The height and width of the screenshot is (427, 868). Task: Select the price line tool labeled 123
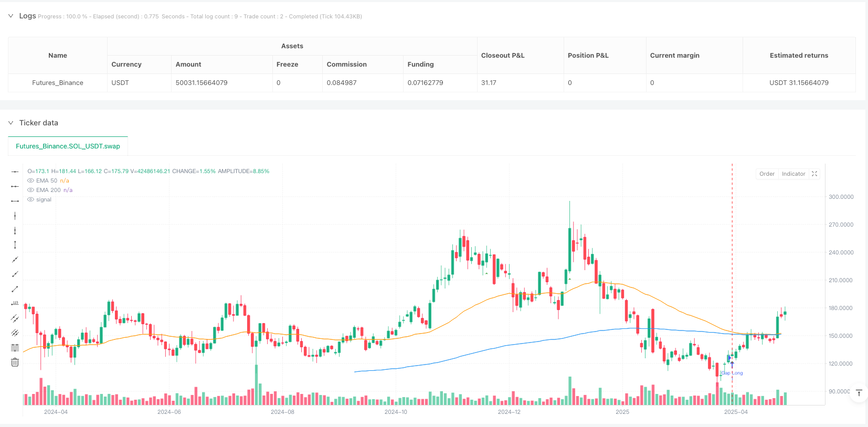pos(15,304)
